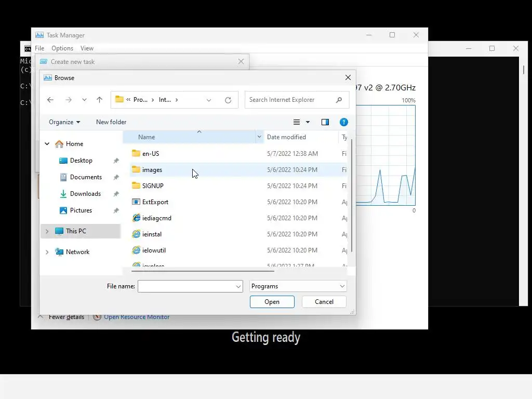Expand the Network node
Screen dimensions: 532x399
pyautogui.click(x=47, y=252)
